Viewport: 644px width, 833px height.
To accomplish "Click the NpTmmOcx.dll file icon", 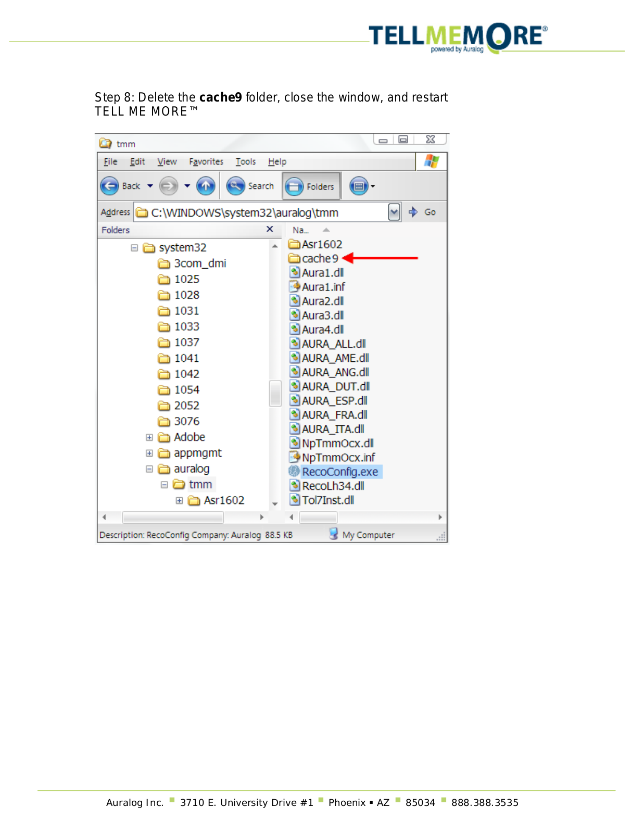I will point(294,443).
